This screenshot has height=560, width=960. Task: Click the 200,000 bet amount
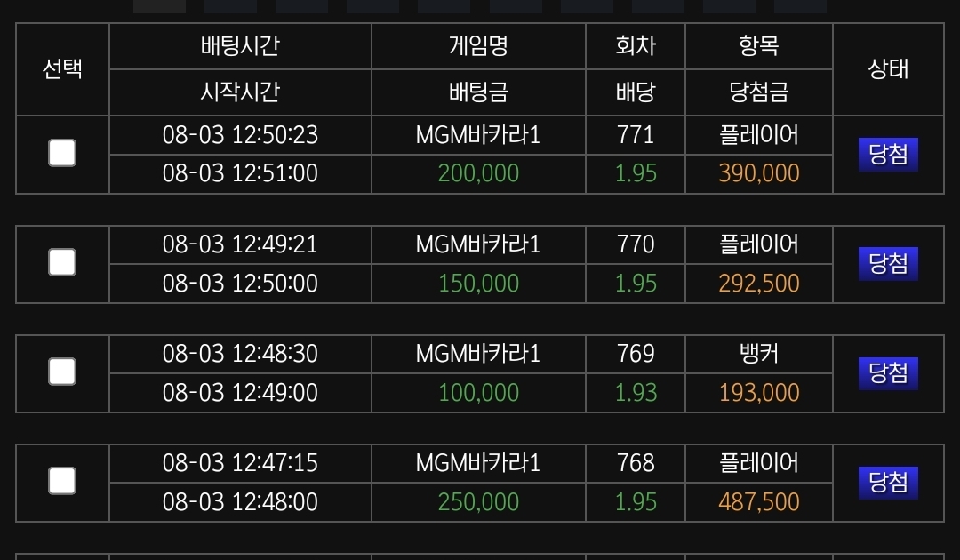[x=478, y=173]
